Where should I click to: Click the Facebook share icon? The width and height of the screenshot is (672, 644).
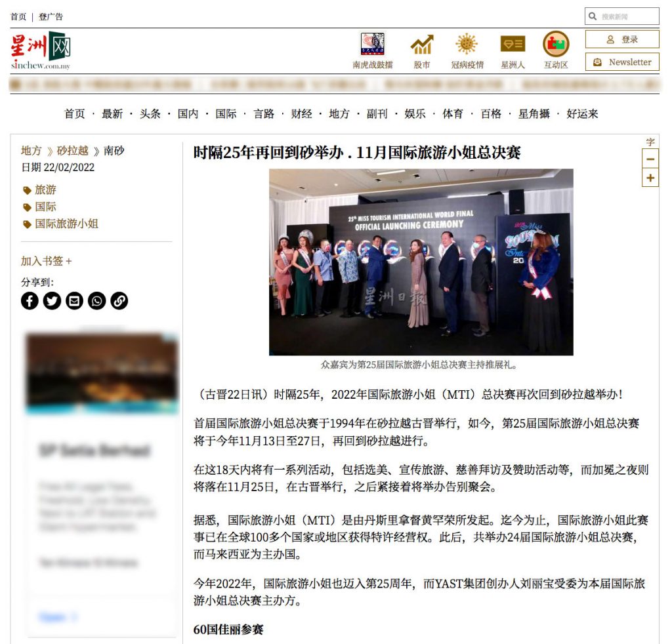click(x=30, y=301)
